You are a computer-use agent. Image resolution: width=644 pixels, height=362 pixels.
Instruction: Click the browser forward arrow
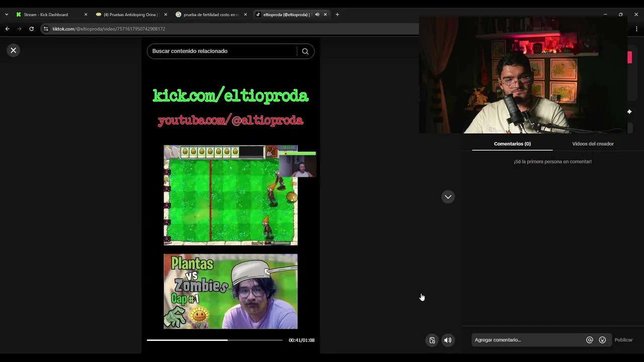pos(20,29)
